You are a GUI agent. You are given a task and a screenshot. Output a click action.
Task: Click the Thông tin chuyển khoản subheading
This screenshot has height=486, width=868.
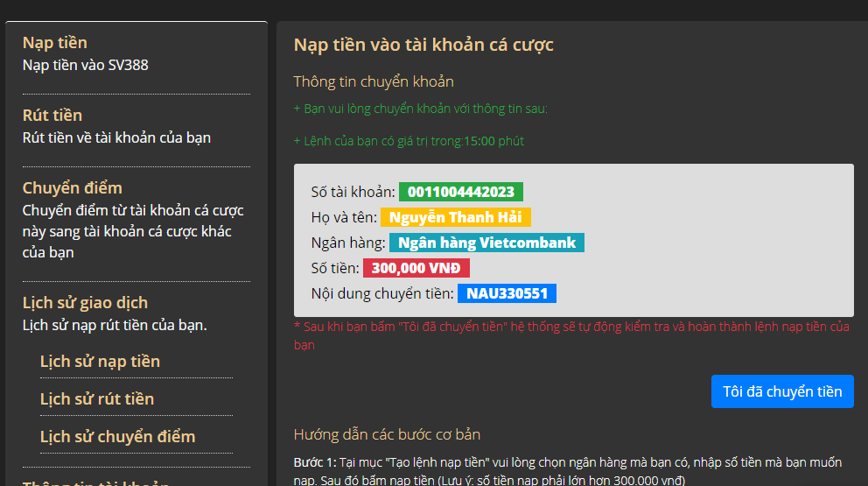[374, 82]
